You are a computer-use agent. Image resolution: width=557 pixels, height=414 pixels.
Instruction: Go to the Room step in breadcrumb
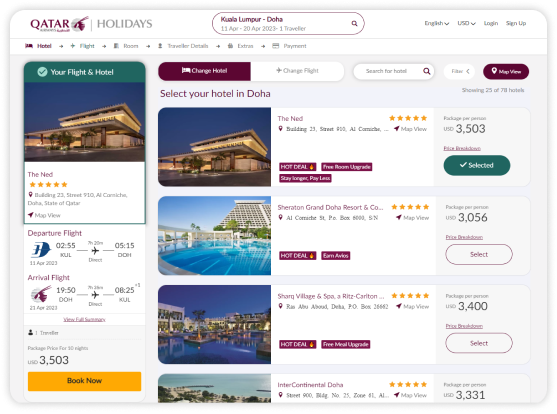[x=126, y=46]
